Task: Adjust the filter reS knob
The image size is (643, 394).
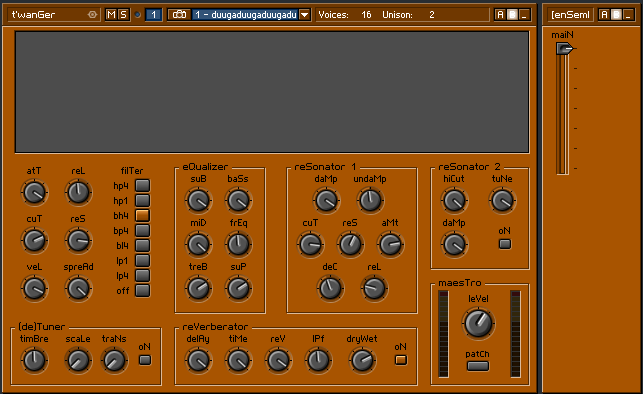Action: tap(78, 241)
